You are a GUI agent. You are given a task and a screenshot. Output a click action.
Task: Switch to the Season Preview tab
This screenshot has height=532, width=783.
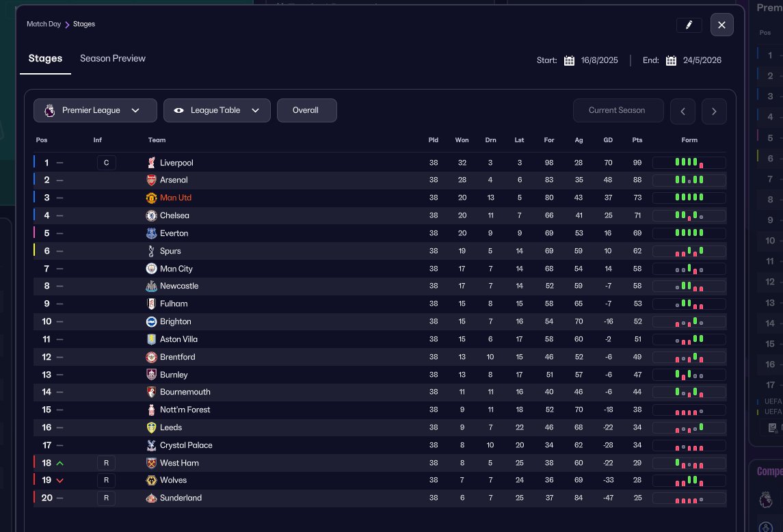click(x=113, y=59)
